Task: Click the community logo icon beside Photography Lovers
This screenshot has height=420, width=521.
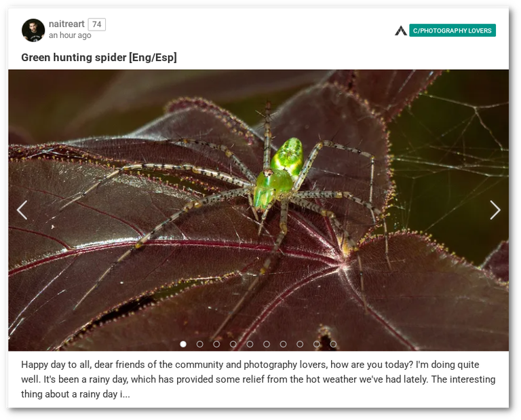Action: pos(401,31)
